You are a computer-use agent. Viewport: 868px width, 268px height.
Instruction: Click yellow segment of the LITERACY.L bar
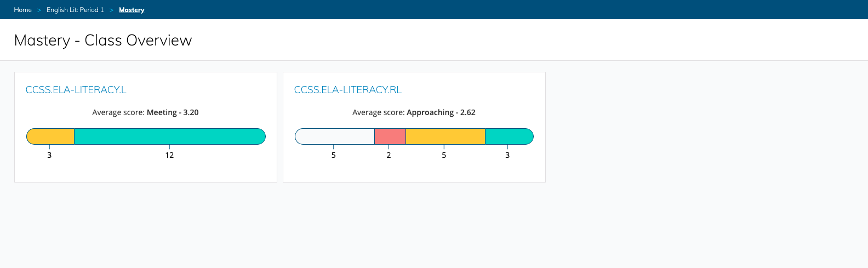[x=50, y=136]
